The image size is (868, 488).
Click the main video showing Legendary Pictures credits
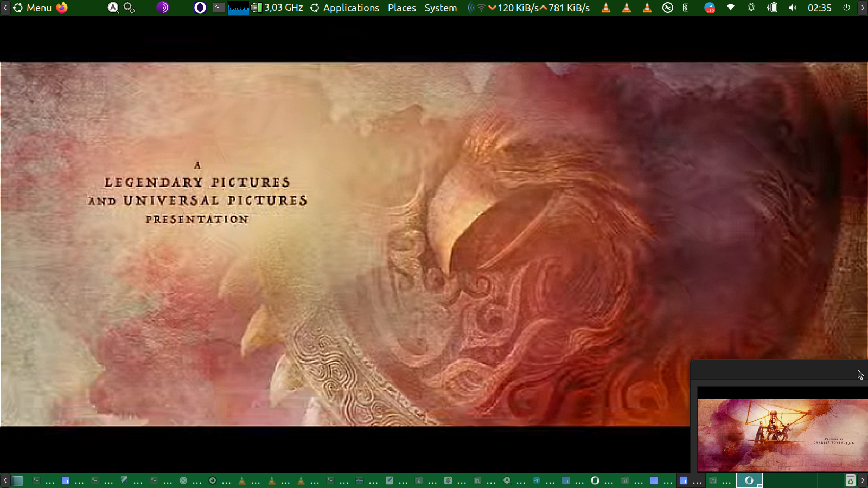coord(434,244)
